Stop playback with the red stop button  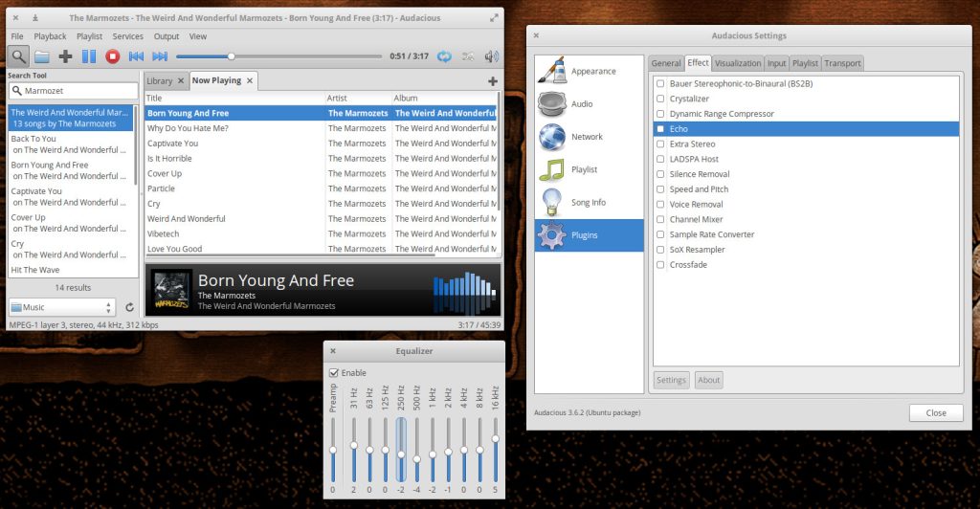tap(113, 56)
